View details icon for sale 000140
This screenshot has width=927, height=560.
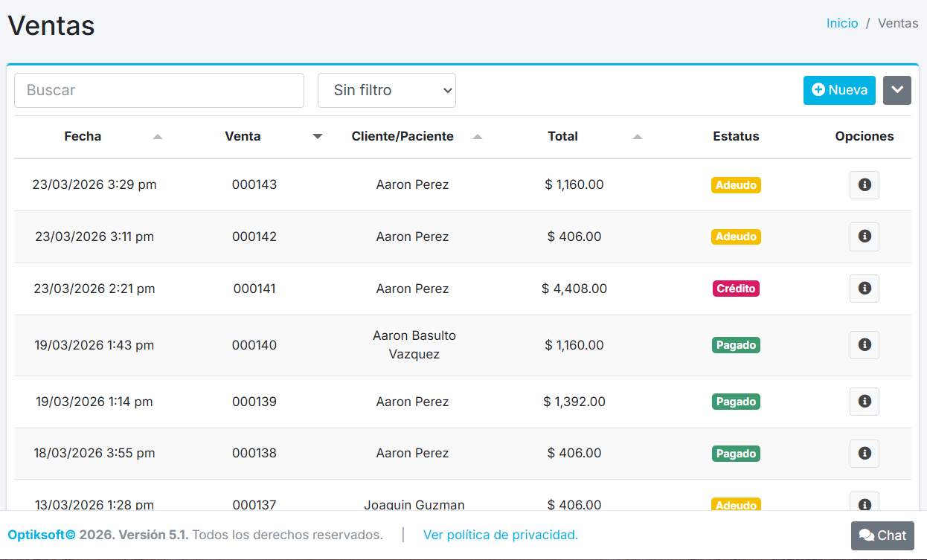[864, 345]
